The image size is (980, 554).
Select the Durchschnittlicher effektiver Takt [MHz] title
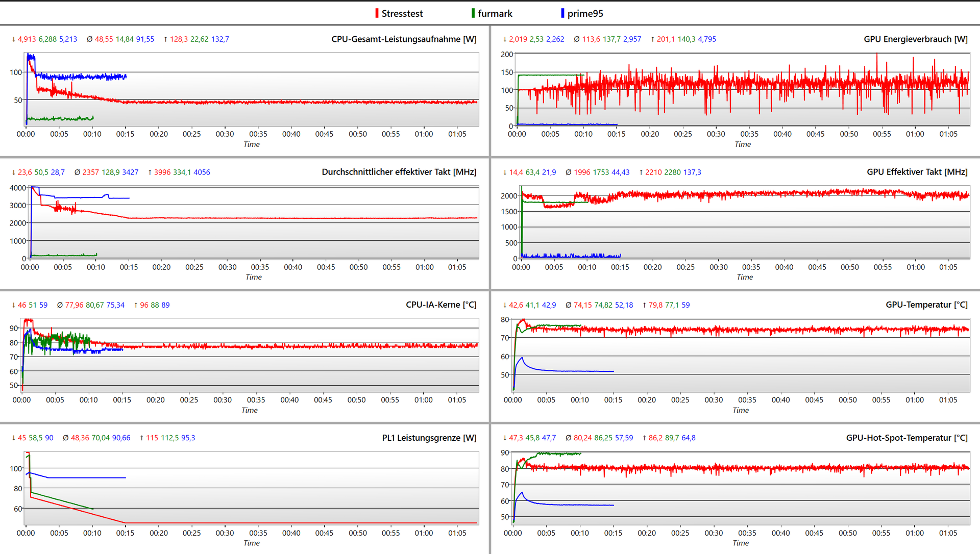point(399,172)
